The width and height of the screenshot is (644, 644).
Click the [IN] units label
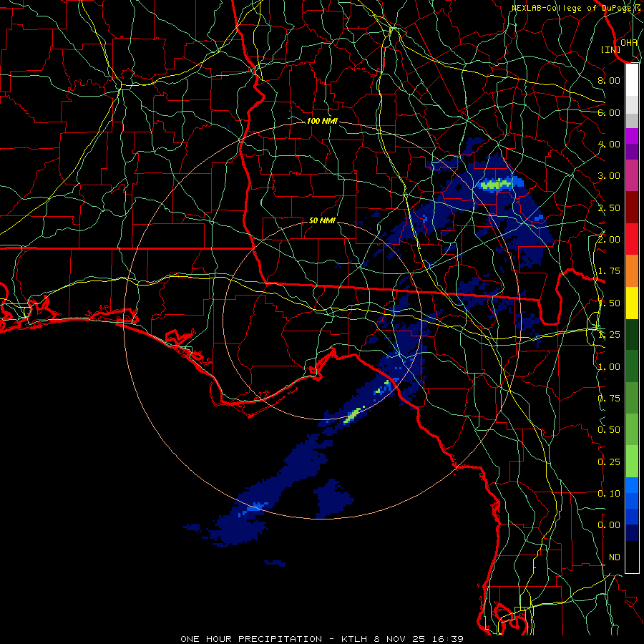click(610, 49)
